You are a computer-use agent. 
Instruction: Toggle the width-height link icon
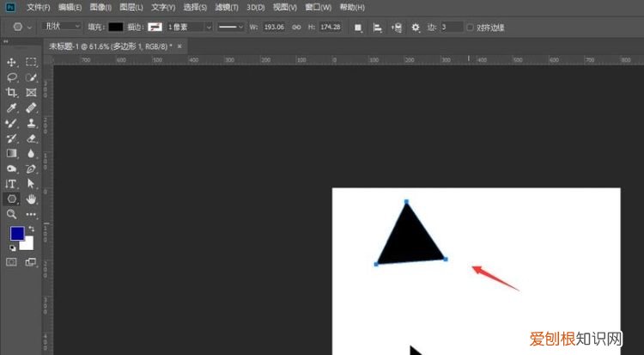pyautogui.click(x=296, y=28)
